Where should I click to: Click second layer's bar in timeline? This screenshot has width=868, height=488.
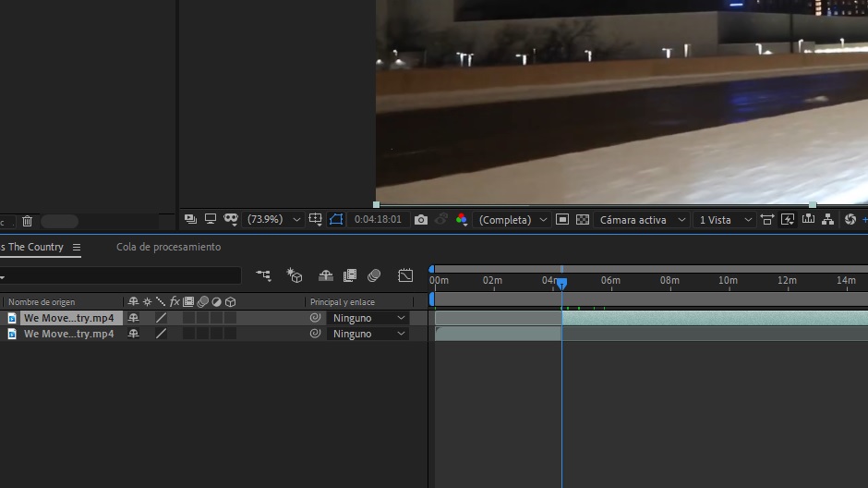[651, 334]
